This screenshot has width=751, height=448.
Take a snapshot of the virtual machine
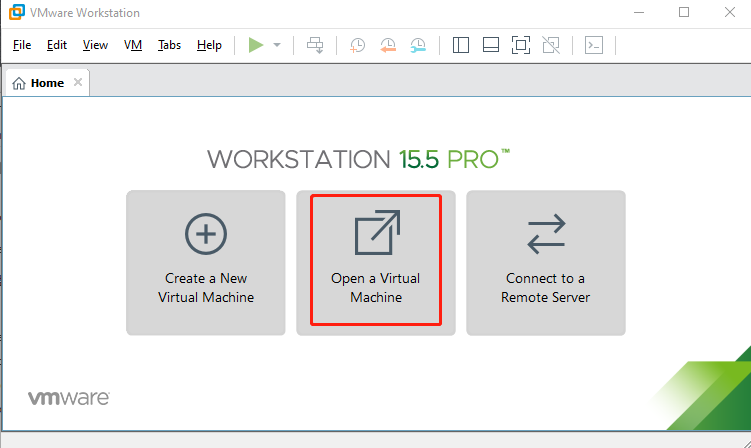357,45
